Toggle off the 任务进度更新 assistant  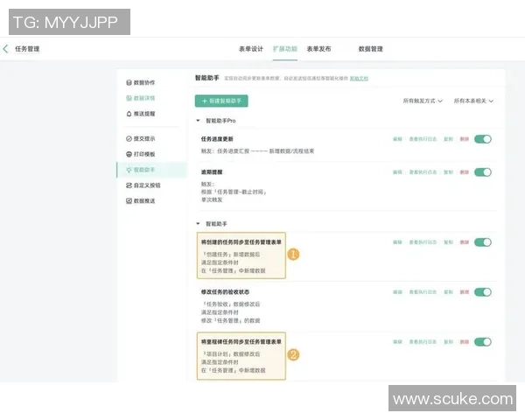483,139
